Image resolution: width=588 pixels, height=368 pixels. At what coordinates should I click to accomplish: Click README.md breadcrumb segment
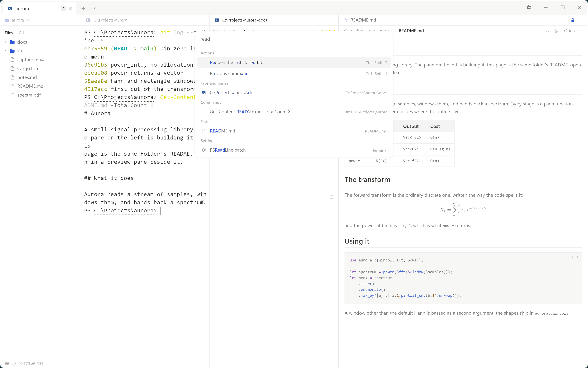pyautogui.click(x=411, y=31)
